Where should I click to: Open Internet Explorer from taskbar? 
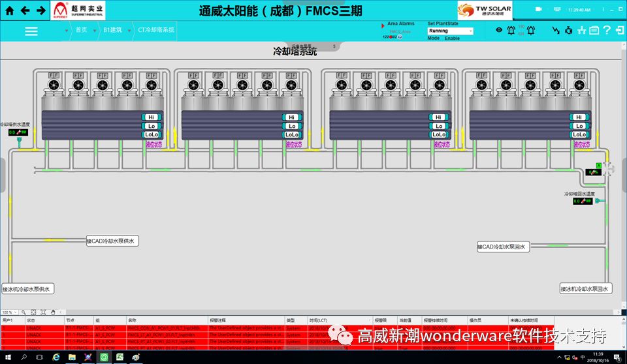point(56,357)
